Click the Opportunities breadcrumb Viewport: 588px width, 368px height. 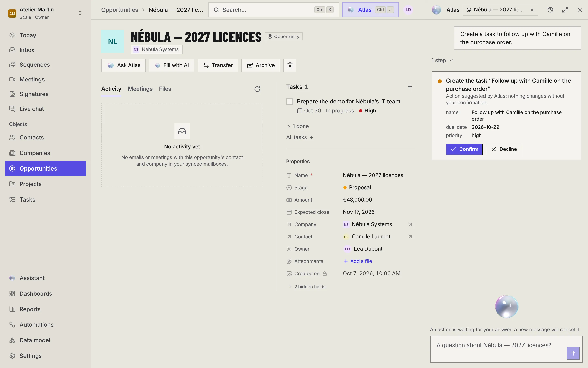click(x=120, y=10)
